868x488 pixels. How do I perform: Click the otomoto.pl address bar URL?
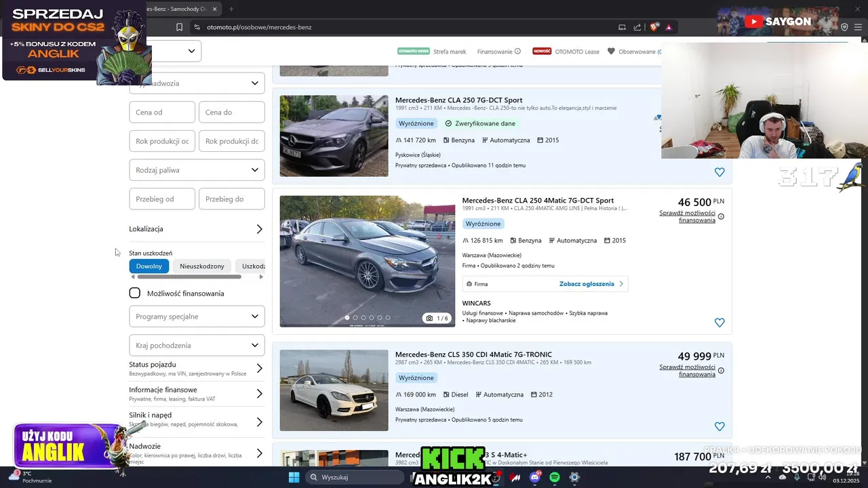coord(259,27)
